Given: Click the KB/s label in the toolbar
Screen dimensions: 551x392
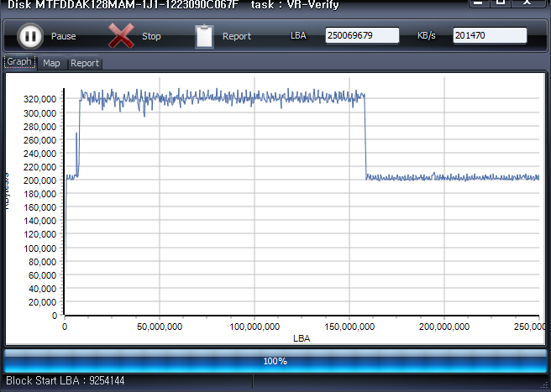Looking at the screenshot, I should 426,36.
